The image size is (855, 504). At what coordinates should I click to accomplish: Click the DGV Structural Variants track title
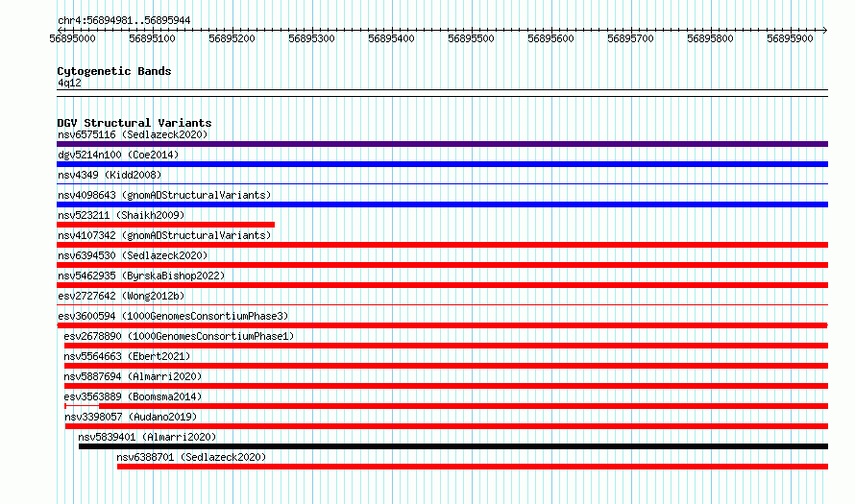(134, 123)
